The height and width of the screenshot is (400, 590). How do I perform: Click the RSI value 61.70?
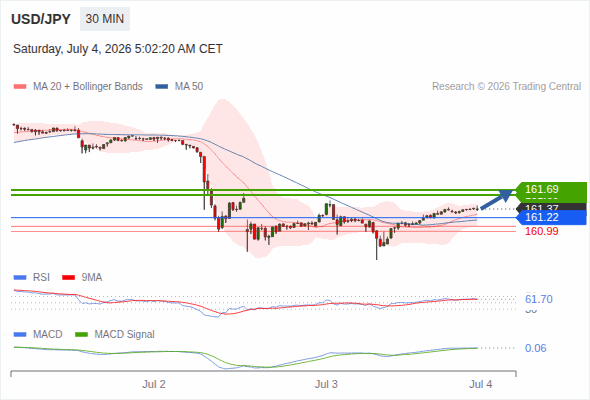(539, 300)
